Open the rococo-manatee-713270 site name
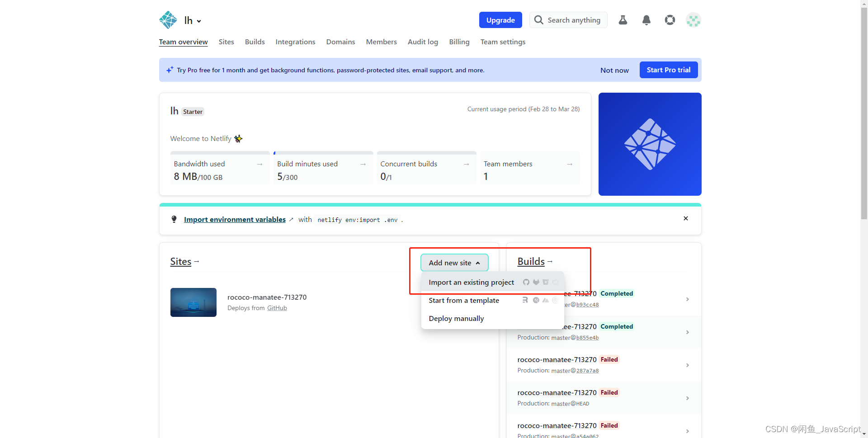 click(267, 297)
